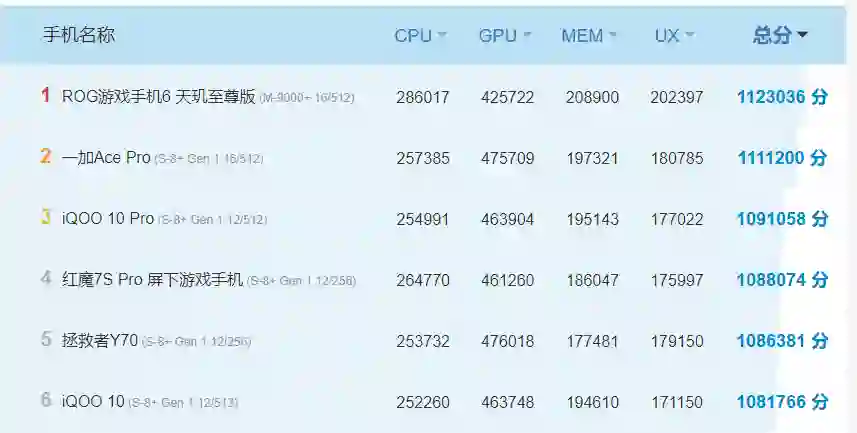Click CPU score 254991

pyautogui.click(x=423, y=219)
